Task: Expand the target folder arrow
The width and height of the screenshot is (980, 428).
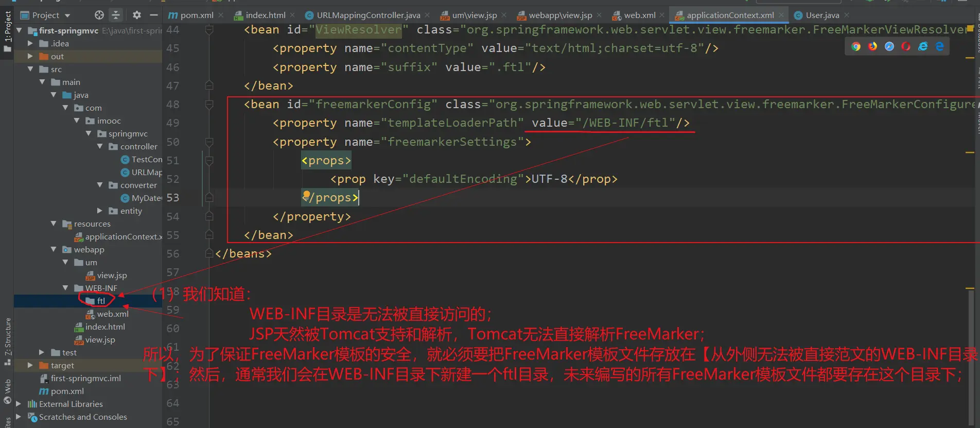Action: (30, 365)
